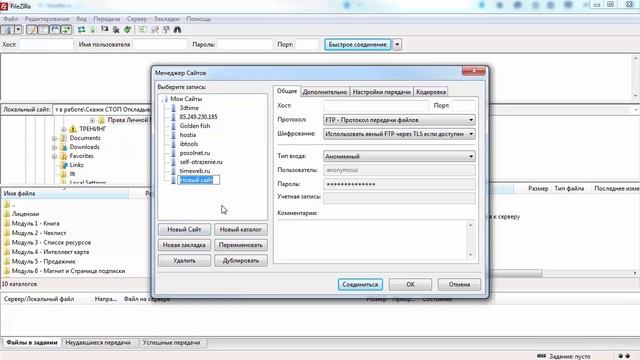
Task: Expand the ТРЕНИНГ folder in local tree
Action: point(64,129)
